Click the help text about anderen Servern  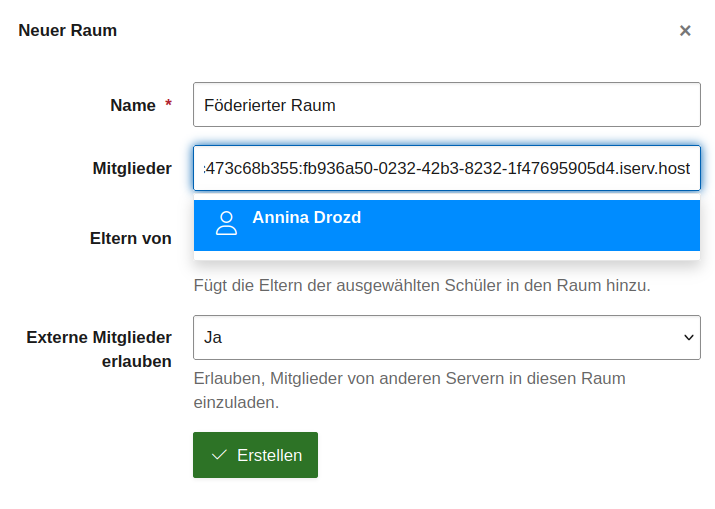[409, 390]
